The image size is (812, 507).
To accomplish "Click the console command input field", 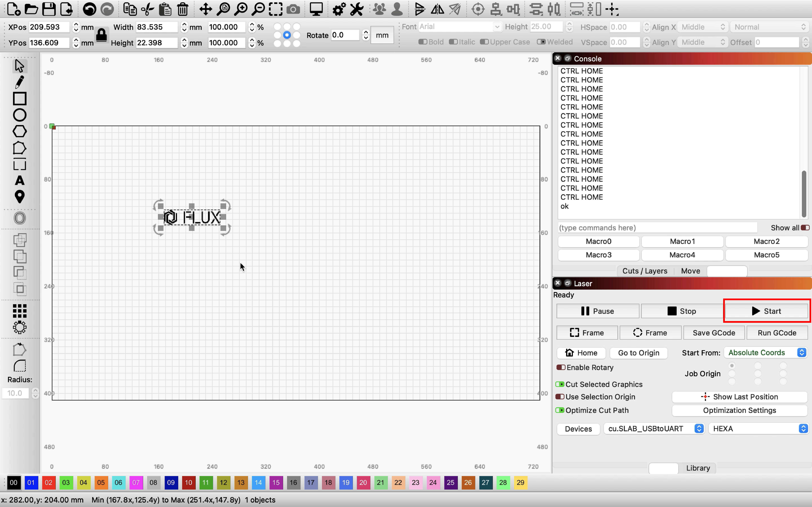I will pos(657,227).
